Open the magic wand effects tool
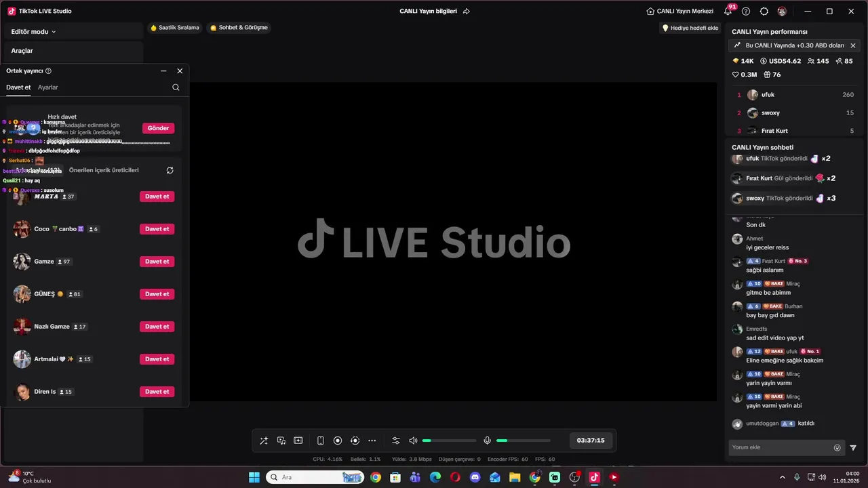Image resolution: width=868 pixels, height=488 pixels. click(x=264, y=441)
